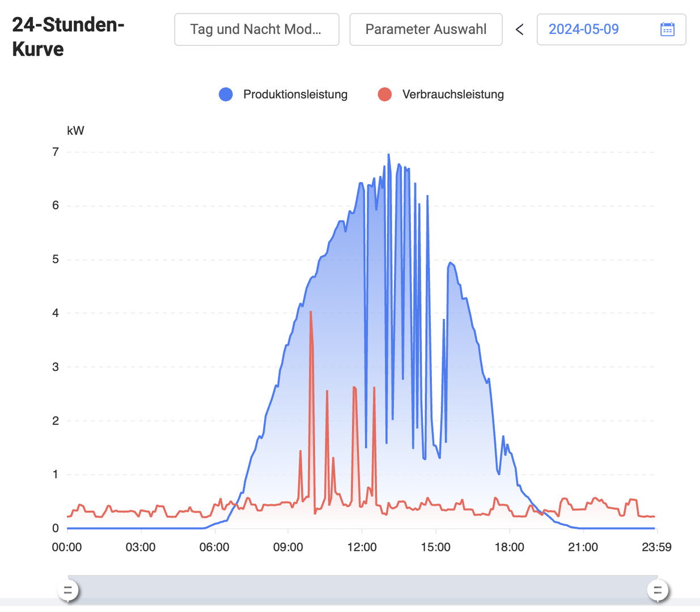Toggle Produktionsleistung series via blue legend dot
The height and width of the screenshot is (612, 700).
pyautogui.click(x=226, y=95)
